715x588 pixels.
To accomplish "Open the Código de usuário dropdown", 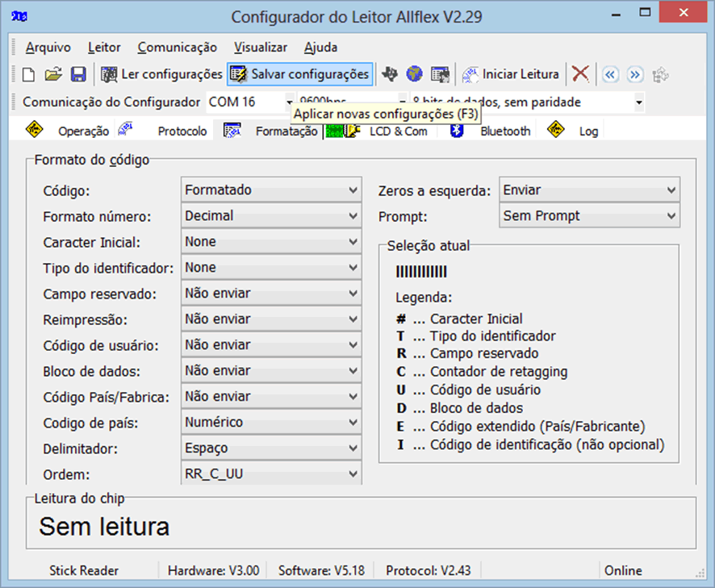I will click(271, 345).
